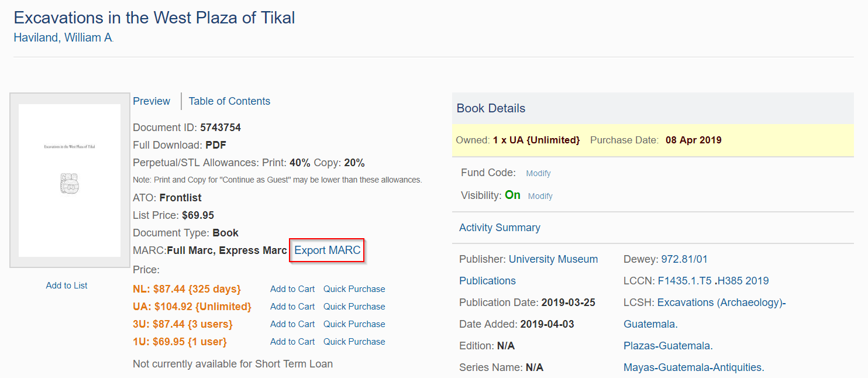Viewport: 868px width, 378px height.
Task: Add the 3U three-user license to cart
Action: [292, 324]
